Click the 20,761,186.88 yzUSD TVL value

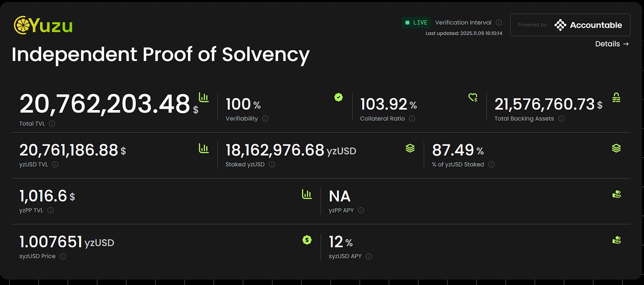pyautogui.click(x=73, y=150)
